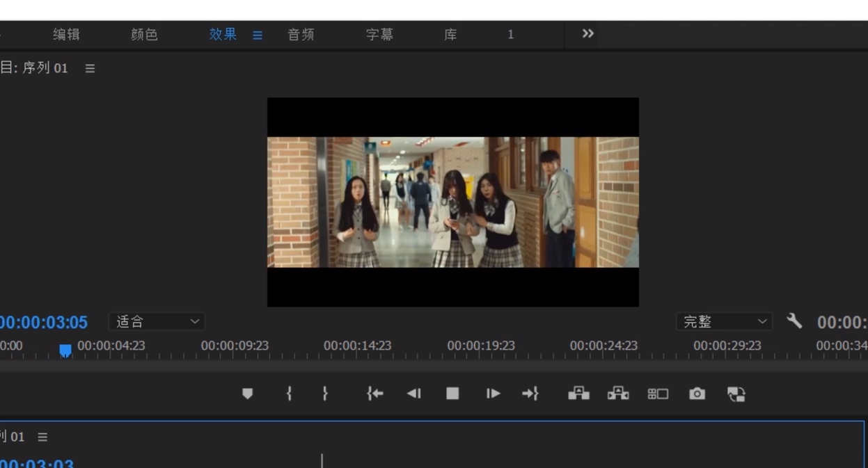Viewport: 868px width, 468px height.
Task: Add a marker with the marker button
Action: point(247,394)
